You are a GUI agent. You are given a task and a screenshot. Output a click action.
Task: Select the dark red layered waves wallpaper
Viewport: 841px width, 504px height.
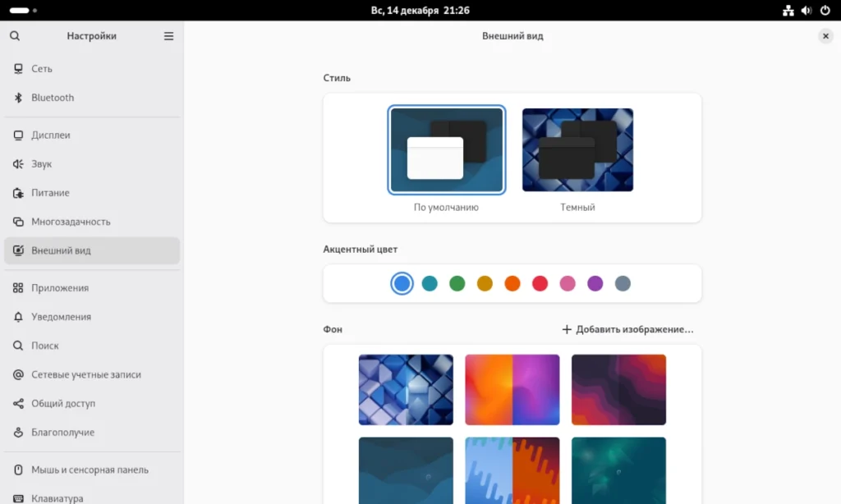point(619,390)
